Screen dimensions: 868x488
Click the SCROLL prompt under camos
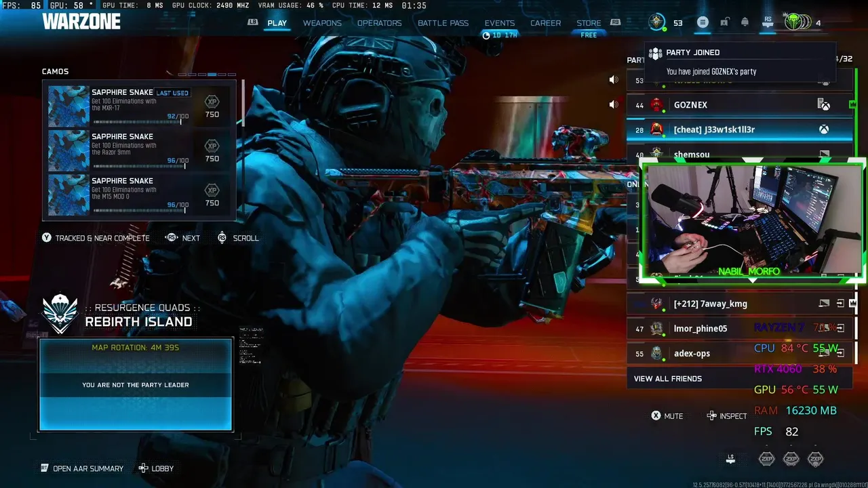coord(238,238)
